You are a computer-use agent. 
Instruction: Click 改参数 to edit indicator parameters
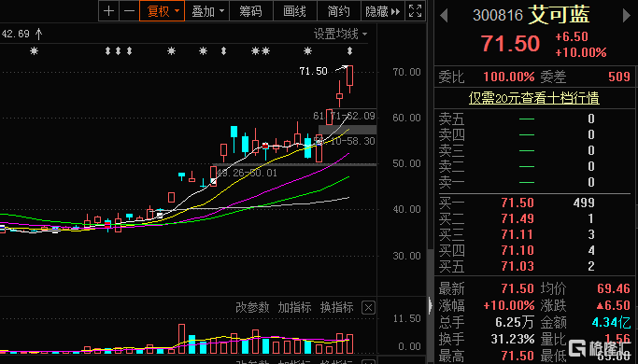(x=252, y=307)
